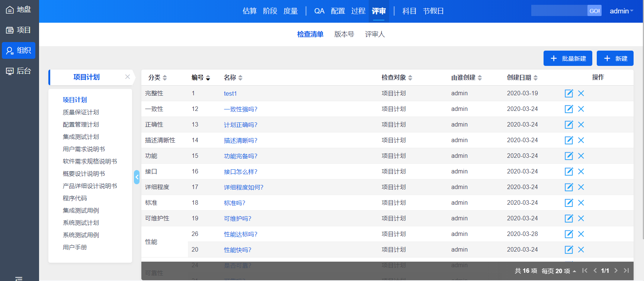Delete the test1 row
The height and width of the screenshot is (281, 644).
[581, 93]
